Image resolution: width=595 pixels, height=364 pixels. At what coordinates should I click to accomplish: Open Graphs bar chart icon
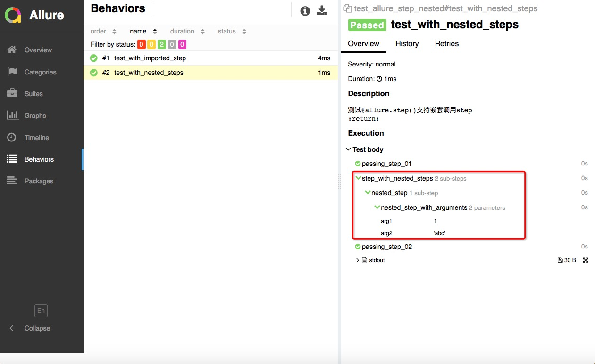pos(12,115)
